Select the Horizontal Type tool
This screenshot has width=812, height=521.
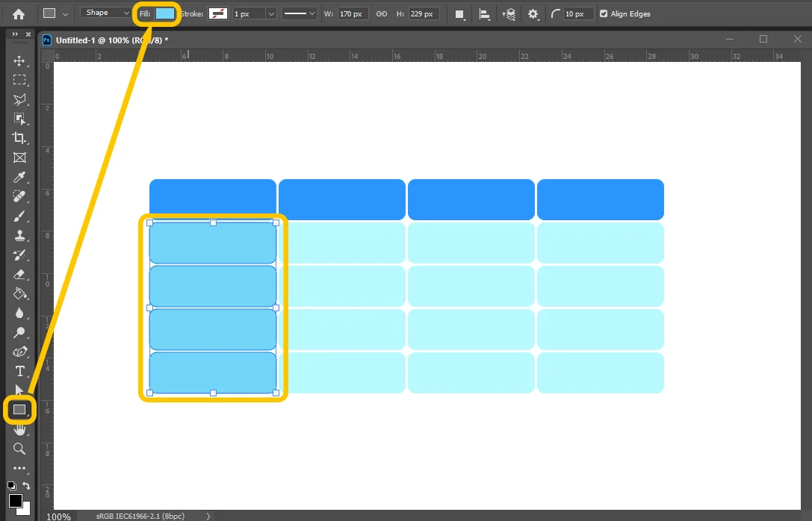pyautogui.click(x=19, y=371)
